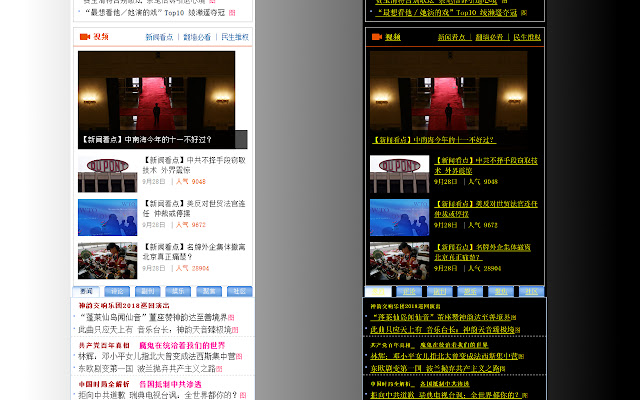Click picture icon after 东欧剧变第一国 headline, white page
640x400 pixels.
pyautogui.click(x=219, y=369)
